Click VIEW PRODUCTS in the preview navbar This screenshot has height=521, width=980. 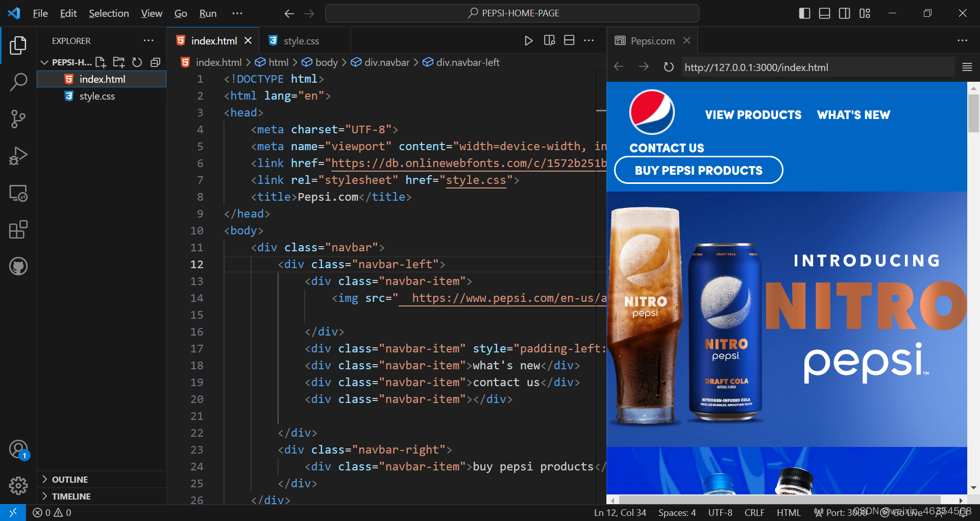753,115
